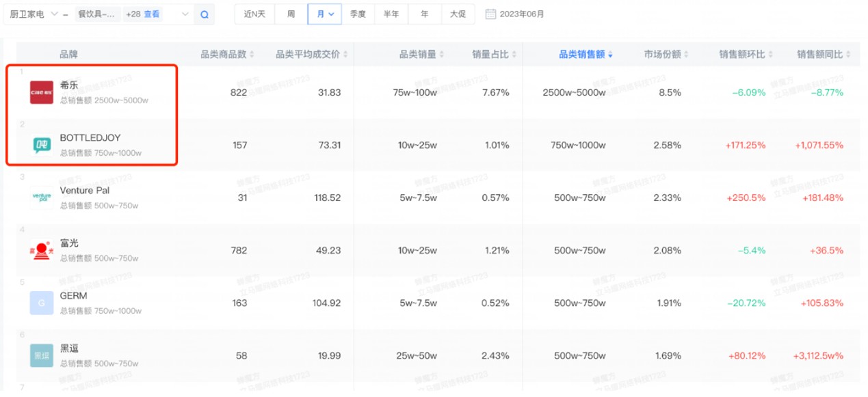The image size is (868, 397).
Task: Click the GERM brand logo placeholder
Action: tap(42, 303)
